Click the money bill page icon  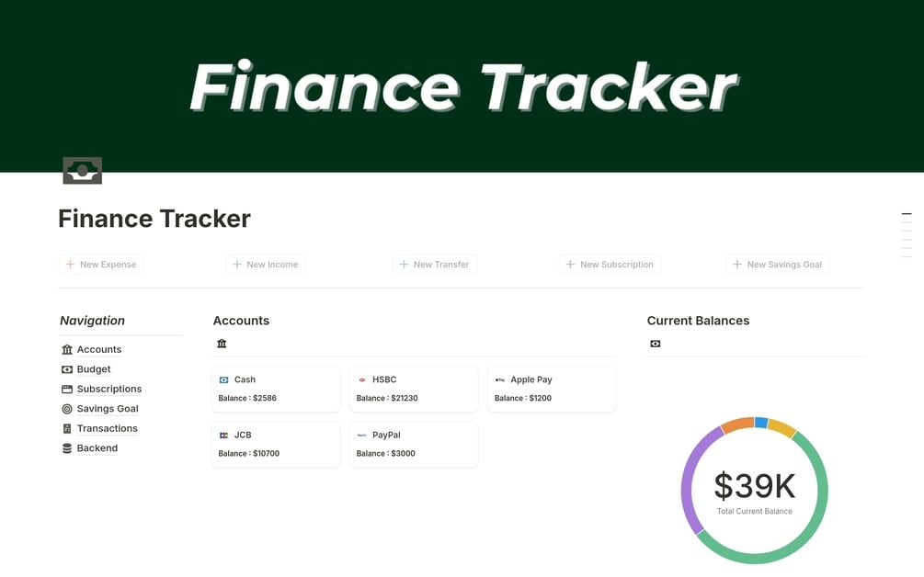(82, 170)
